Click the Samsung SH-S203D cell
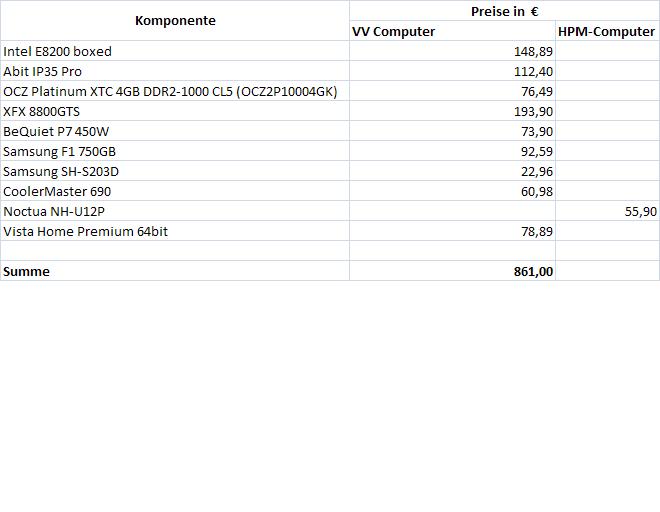 click(x=175, y=171)
